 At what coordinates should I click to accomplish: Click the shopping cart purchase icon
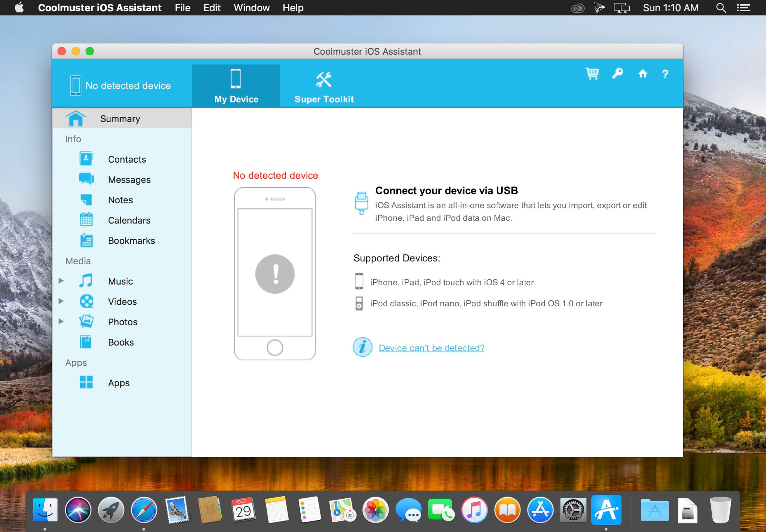(592, 74)
